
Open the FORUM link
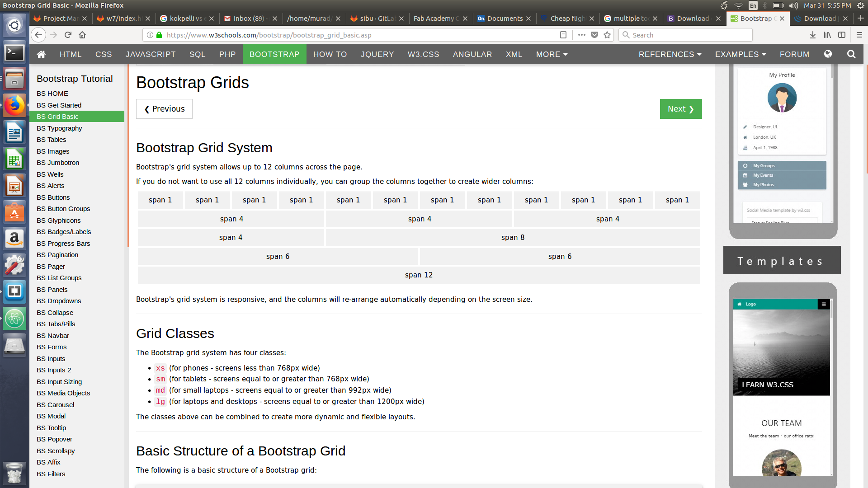pyautogui.click(x=794, y=54)
